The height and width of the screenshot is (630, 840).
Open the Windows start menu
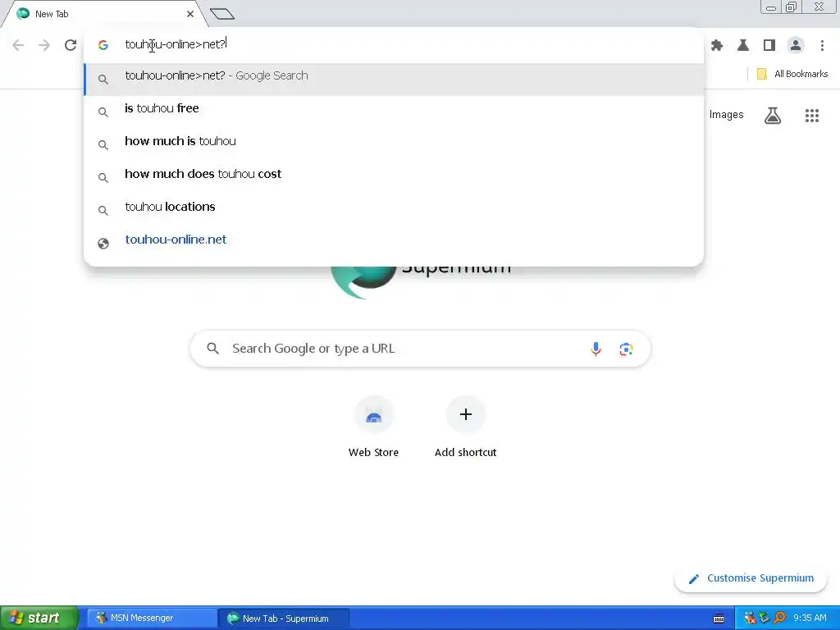(x=39, y=619)
